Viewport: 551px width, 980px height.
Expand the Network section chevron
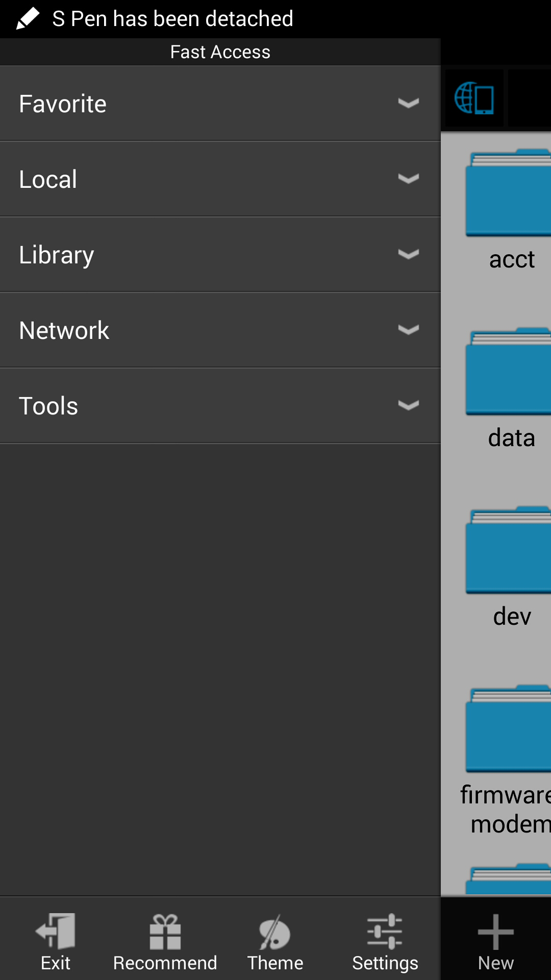point(409,330)
